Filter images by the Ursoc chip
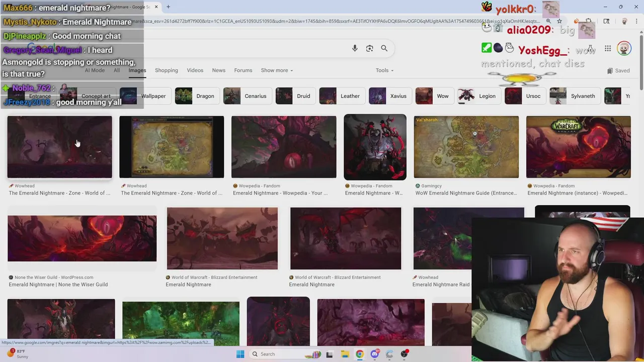Image resolution: width=644 pixels, height=362 pixels. point(524,96)
